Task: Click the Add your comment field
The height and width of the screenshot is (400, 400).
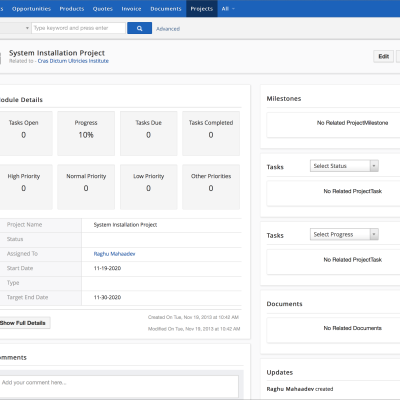Action: (x=119, y=386)
